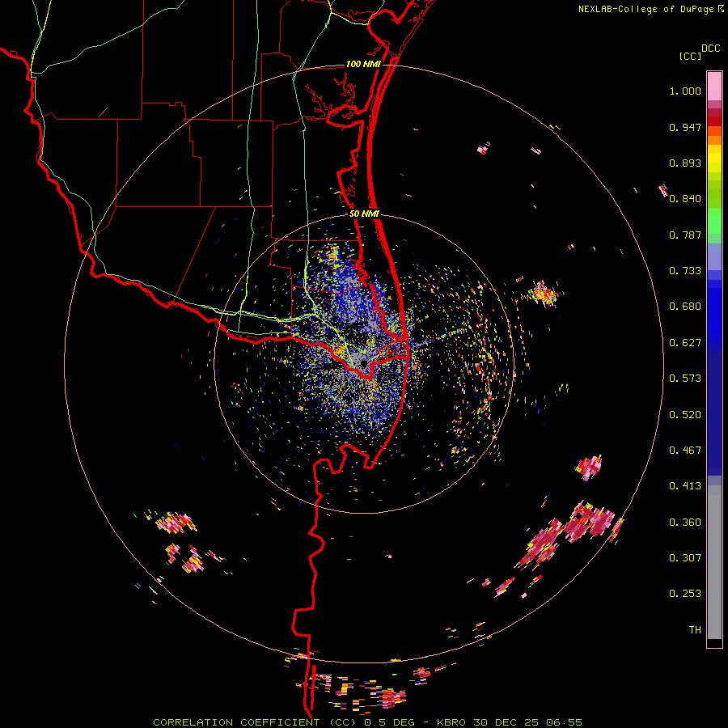Pick the bright blue swatch beside 0.680
This screenshot has height=728, width=728.
pos(714,311)
